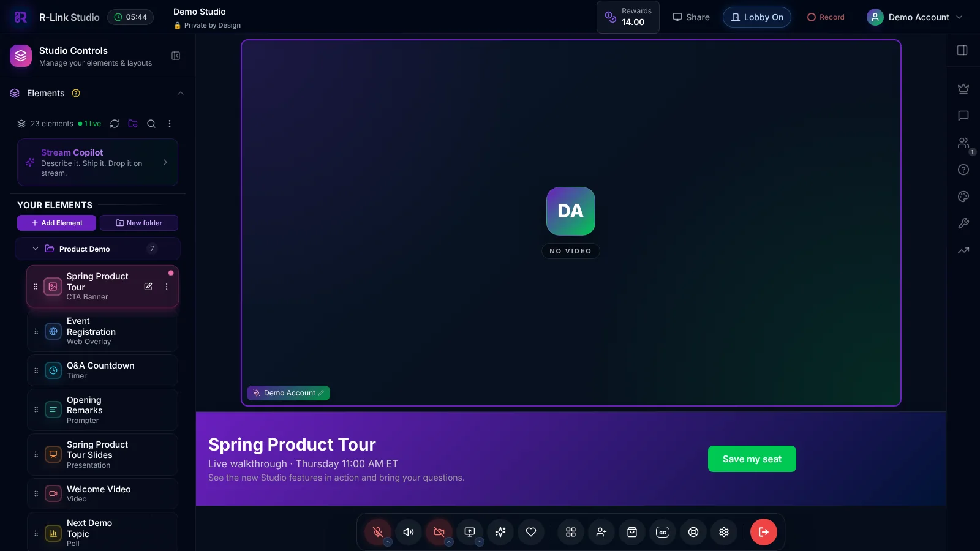The width and height of the screenshot is (980, 551).
Task: Toggle closed captions
Action: click(x=663, y=532)
